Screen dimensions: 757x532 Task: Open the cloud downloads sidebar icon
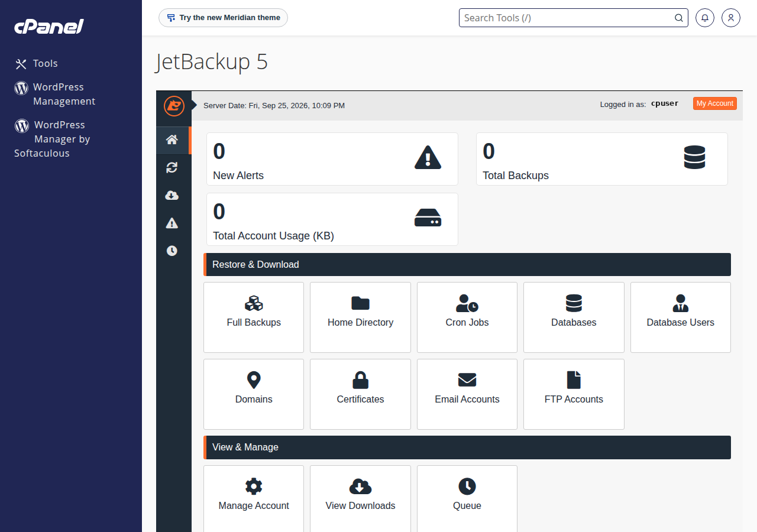[172, 196]
